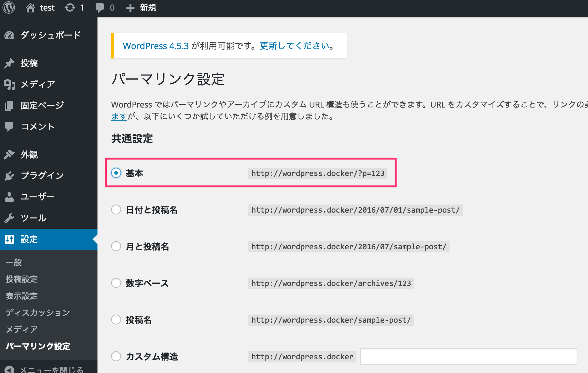Click the 2016/07/sample-post URL sample
588x373 pixels.
(x=349, y=246)
